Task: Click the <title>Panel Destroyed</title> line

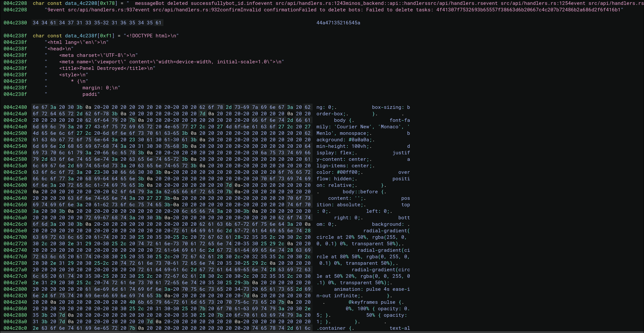Action: coord(100,68)
